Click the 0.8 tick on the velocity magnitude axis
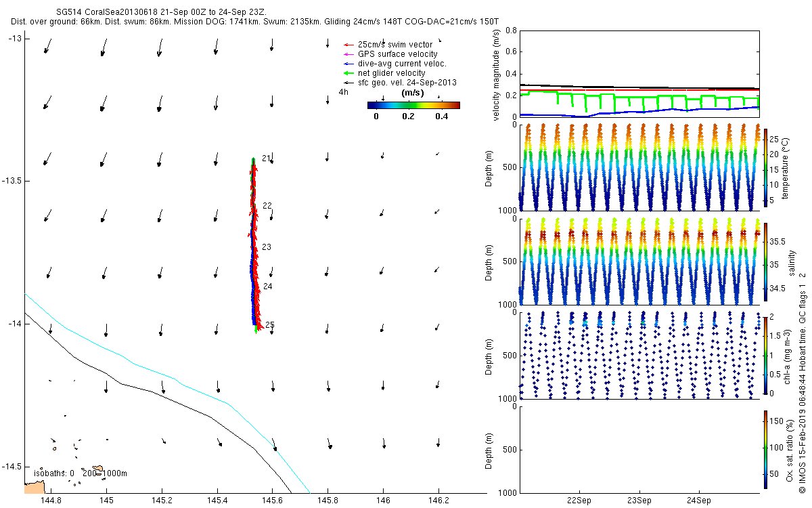Viewport: 812px width, 508px height. 511,31
